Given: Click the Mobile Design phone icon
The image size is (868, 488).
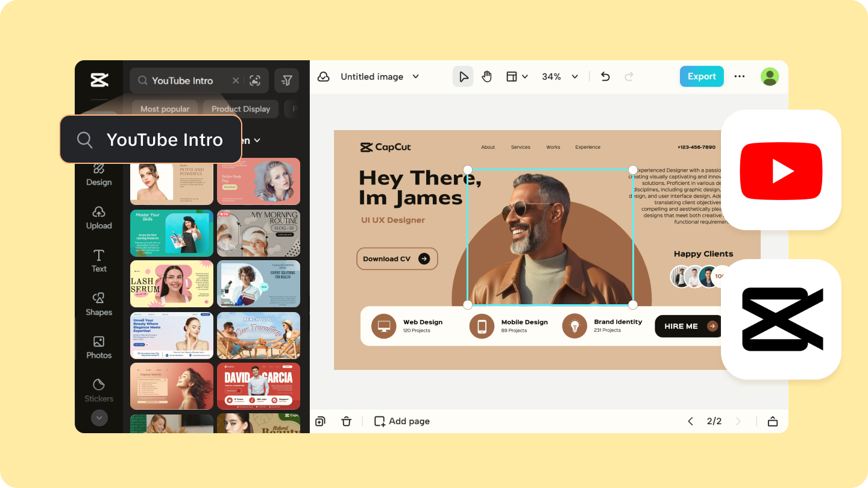Looking at the screenshot, I should coord(482,326).
